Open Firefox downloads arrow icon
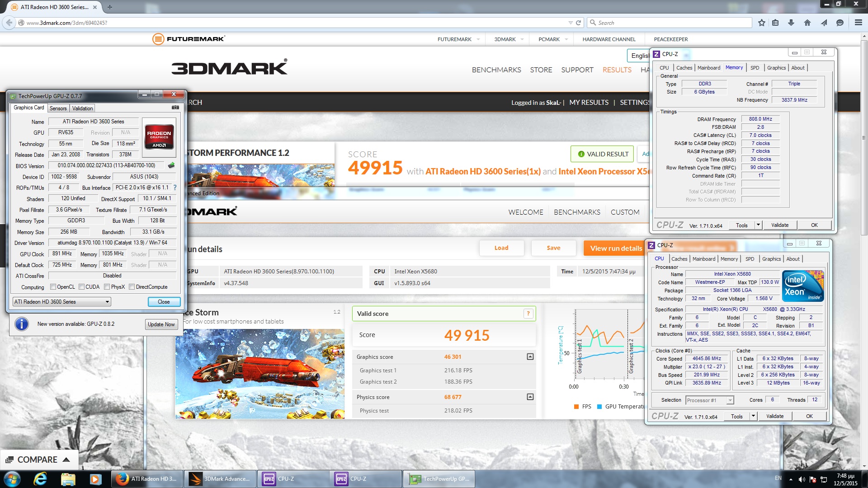Screen dimensions: 868x488 (791, 23)
